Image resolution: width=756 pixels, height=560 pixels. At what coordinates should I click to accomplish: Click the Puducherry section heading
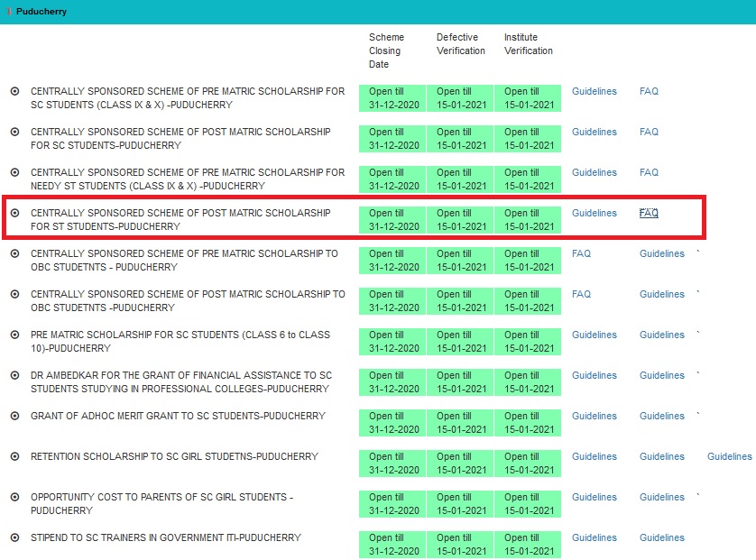click(41, 11)
